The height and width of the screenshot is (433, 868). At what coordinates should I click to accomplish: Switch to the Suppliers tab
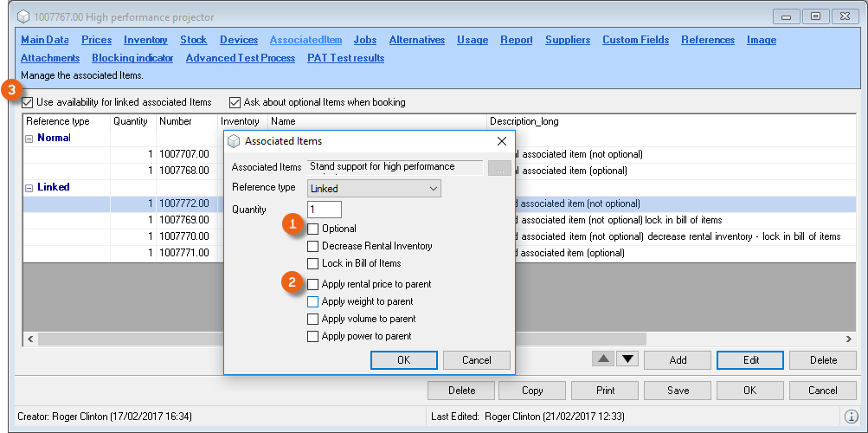pyautogui.click(x=567, y=40)
